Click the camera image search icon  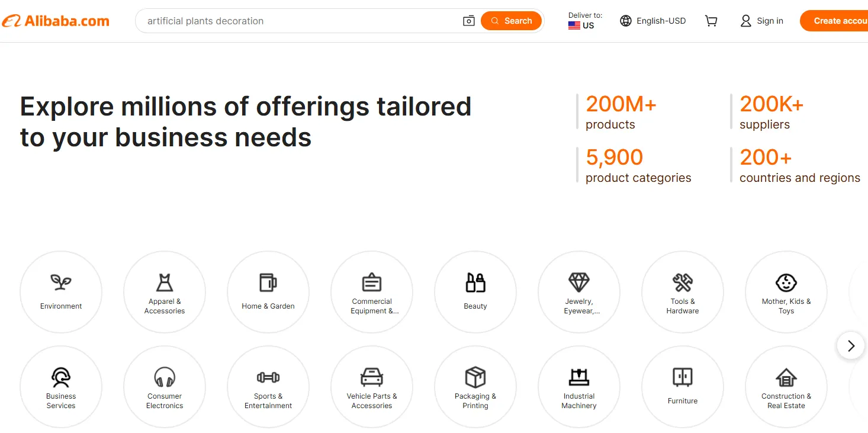[468, 21]
